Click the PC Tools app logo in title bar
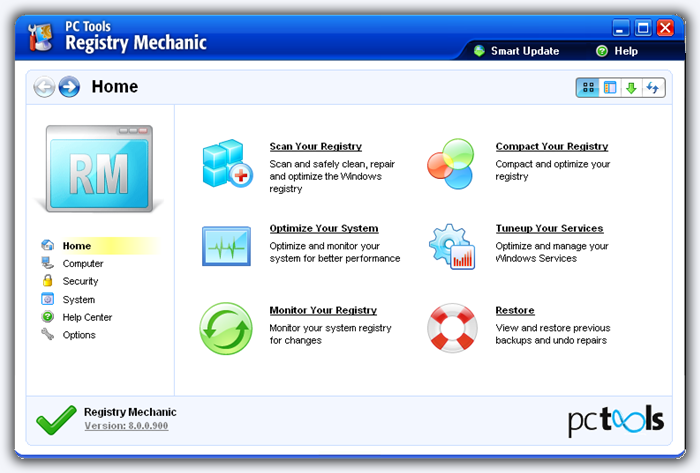 [41, 37]
